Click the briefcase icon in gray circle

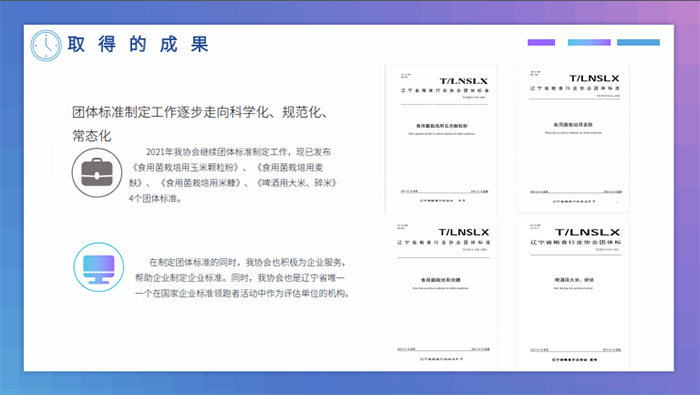click(x=97, y=173)
